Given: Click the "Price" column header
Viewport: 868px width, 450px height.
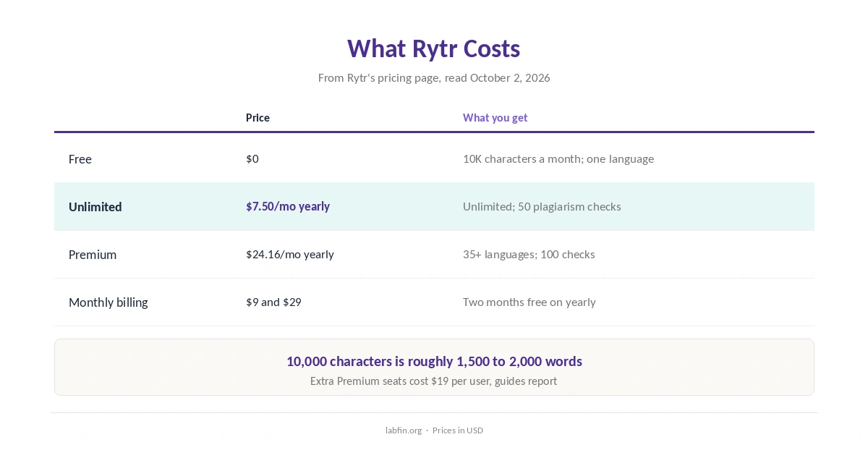Looking at the screenshot, I should (x=258, y=118).
